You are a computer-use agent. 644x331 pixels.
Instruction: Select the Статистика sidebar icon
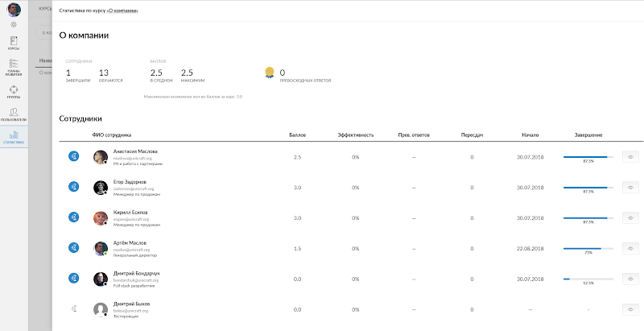[x=14, y=137]
